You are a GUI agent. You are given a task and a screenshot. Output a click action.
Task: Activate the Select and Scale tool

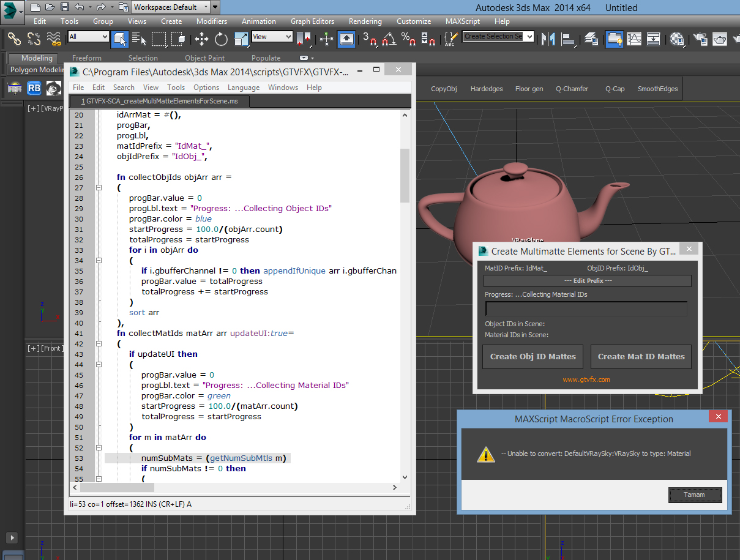241,39
